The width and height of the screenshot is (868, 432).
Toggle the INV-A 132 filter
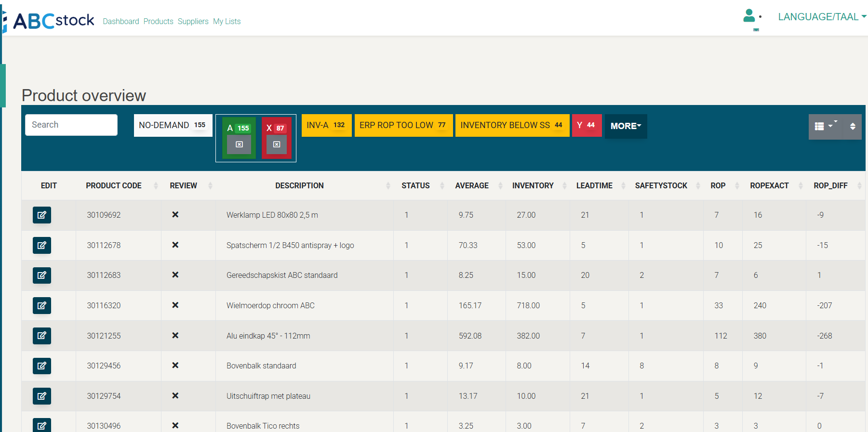click(x=326, y=125)
